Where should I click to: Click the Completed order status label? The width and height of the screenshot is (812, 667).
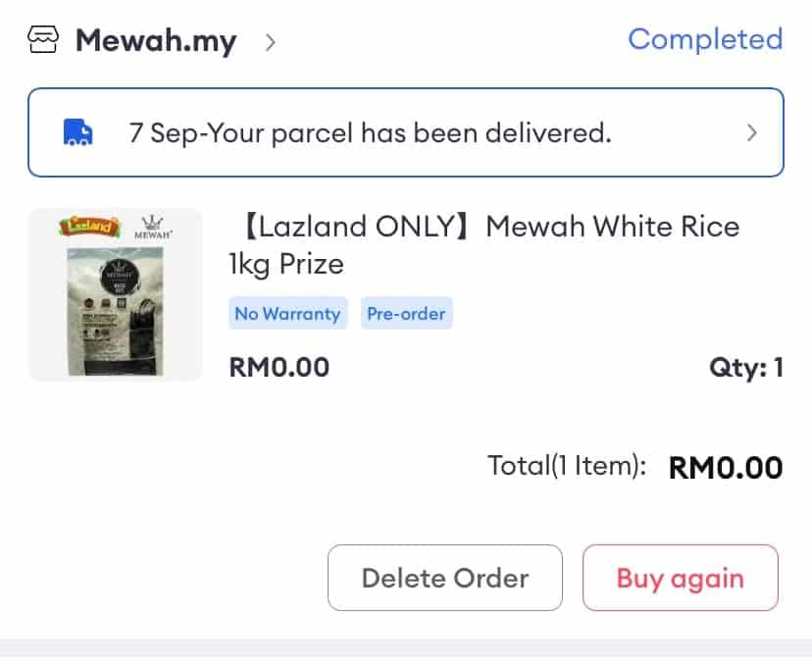705,39
